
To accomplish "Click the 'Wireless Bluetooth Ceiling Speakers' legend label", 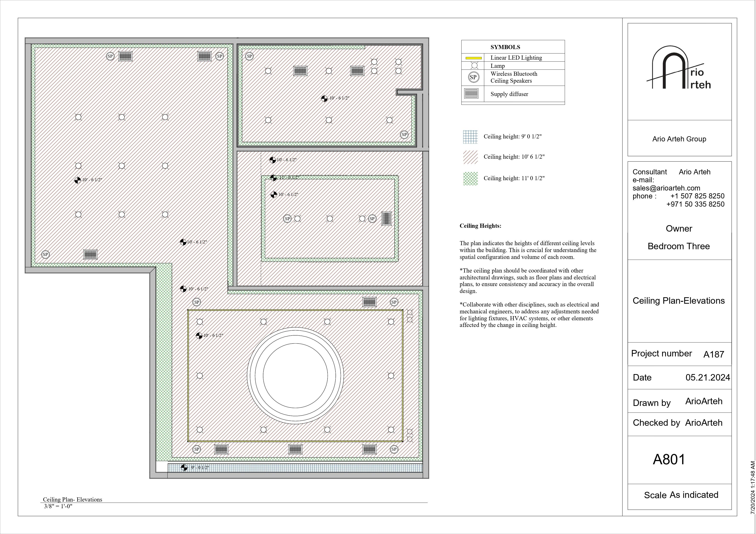I will [x=514, y=77].
